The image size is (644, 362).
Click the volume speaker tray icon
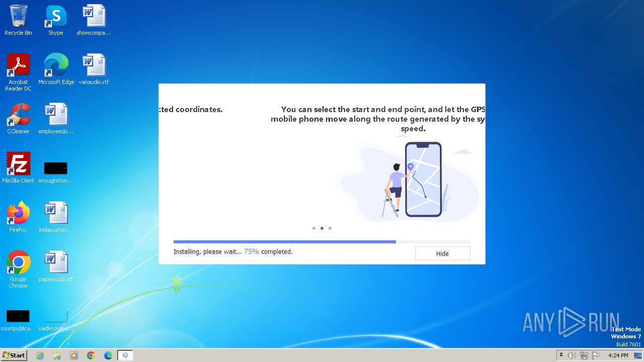(x=572, y=355)
